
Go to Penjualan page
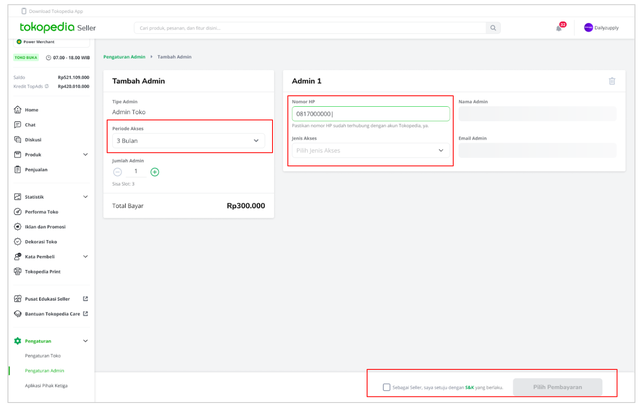click(36, 170)
